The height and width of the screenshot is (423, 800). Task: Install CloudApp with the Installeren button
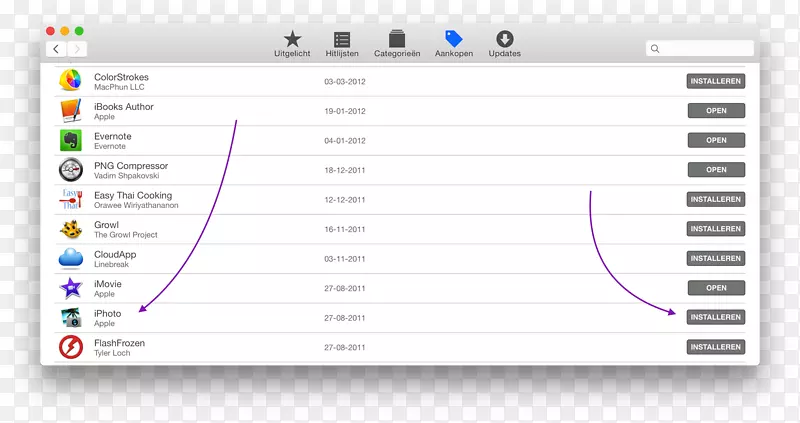point(716,259)
